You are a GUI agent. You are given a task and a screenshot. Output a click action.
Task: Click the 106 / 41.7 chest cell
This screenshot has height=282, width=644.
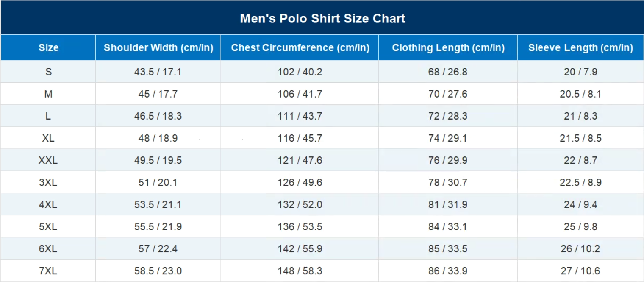300,94
